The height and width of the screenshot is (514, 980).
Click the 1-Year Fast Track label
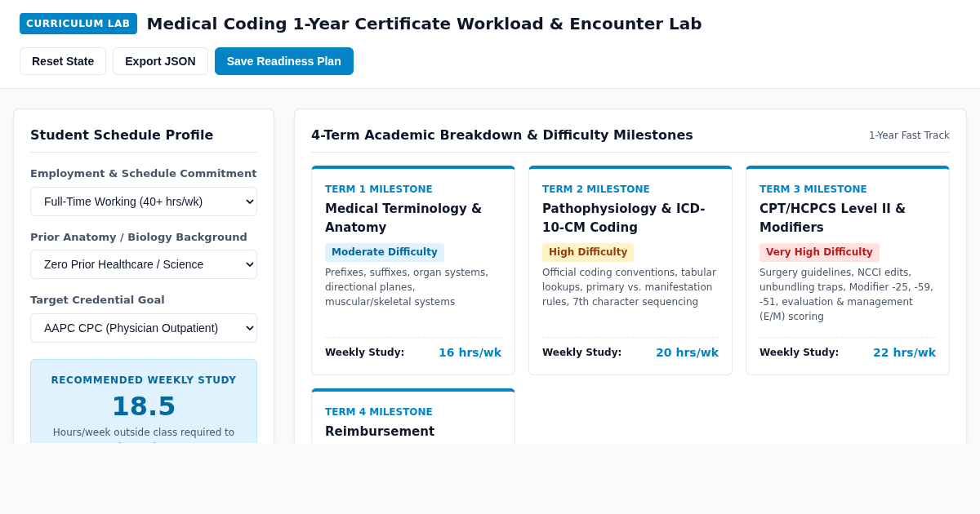[909, 135]
